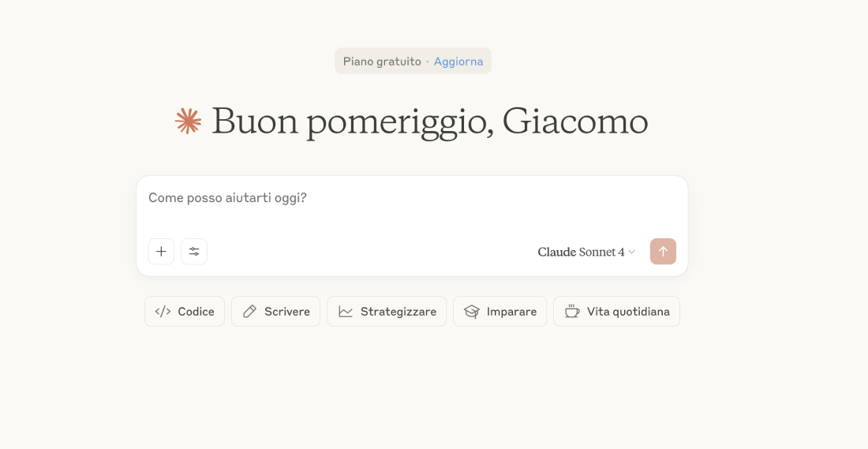
Task: Open the tools settings sliders icon
Action: [194, 252]
